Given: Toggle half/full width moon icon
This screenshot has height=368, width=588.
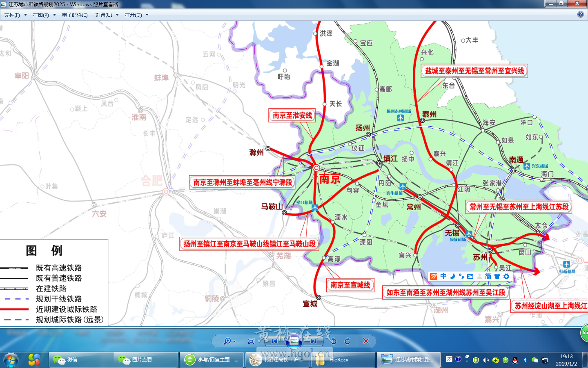Looking at the screenshot, I should pos(452,276).
